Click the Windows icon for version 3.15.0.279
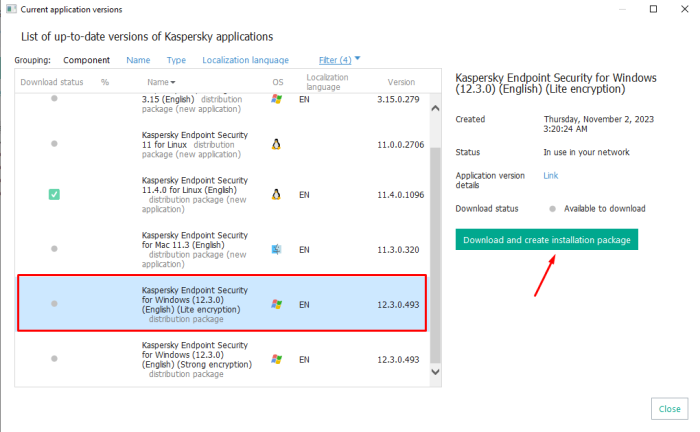This screenshot has width=700, height=432. (x=277, y=99)
